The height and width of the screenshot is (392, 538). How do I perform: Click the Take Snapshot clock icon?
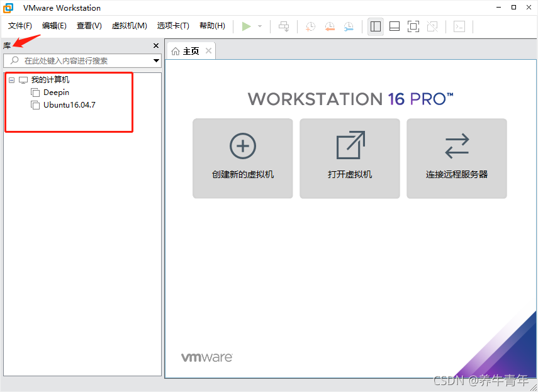[x=310, y=26]
